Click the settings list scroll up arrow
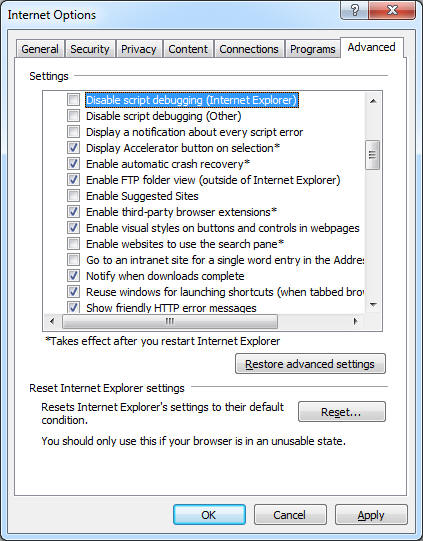423x541 pixels. (x=373, y=101)
